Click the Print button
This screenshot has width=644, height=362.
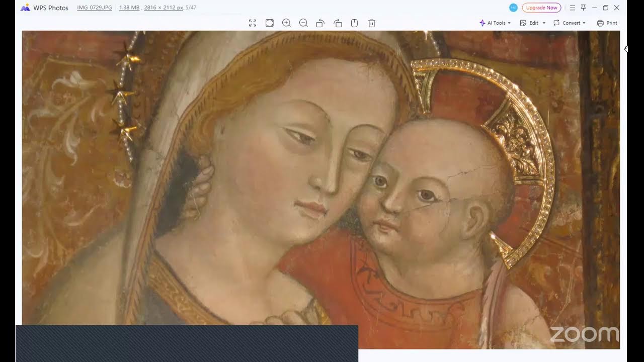(x=607, y=23)
